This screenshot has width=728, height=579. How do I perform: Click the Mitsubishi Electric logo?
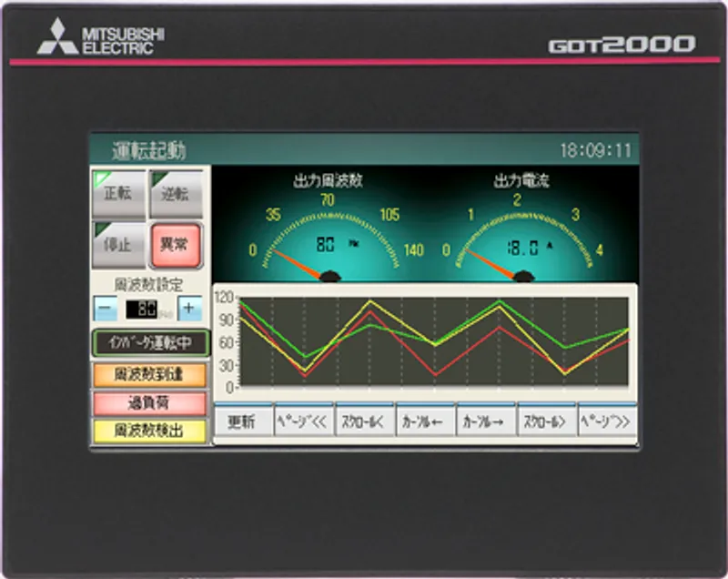click(100, 36)
